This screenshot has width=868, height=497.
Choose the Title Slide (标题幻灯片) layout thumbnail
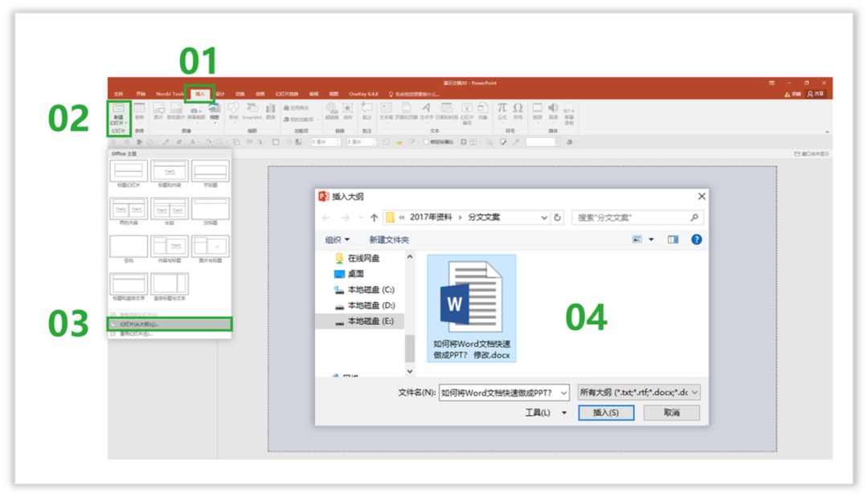point(129,173)
